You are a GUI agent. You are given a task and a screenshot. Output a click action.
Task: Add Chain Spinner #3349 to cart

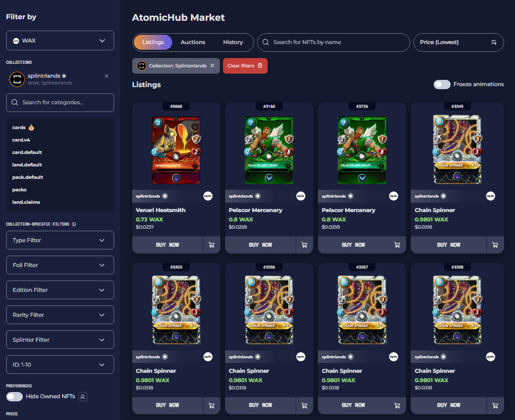495,245
